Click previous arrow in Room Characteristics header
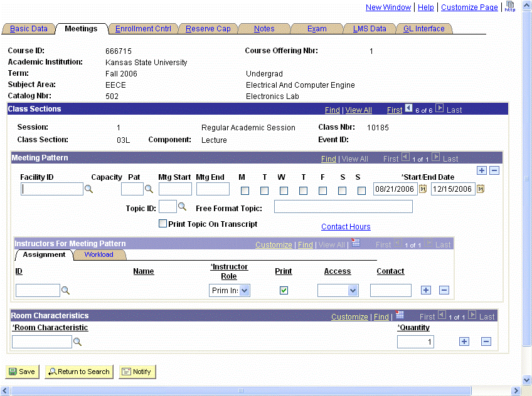The height and width of the screenshot is (396, 532). pos(442,315)
